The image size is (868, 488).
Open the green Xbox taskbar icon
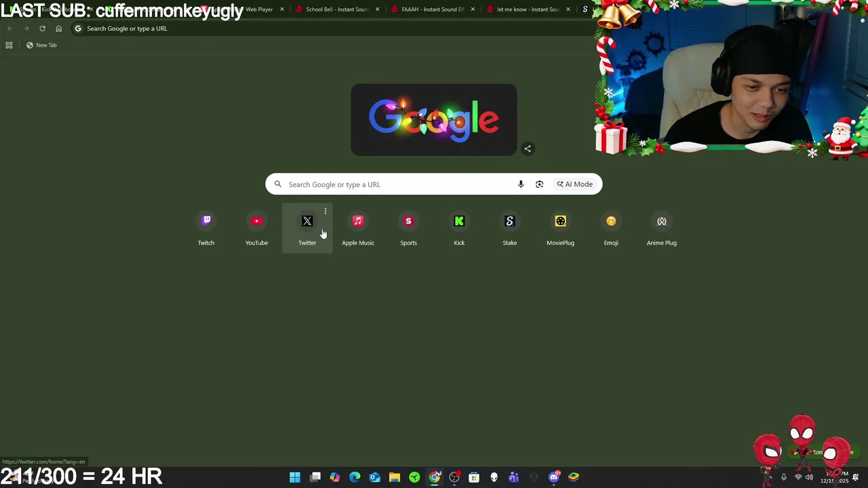(414, 477)
